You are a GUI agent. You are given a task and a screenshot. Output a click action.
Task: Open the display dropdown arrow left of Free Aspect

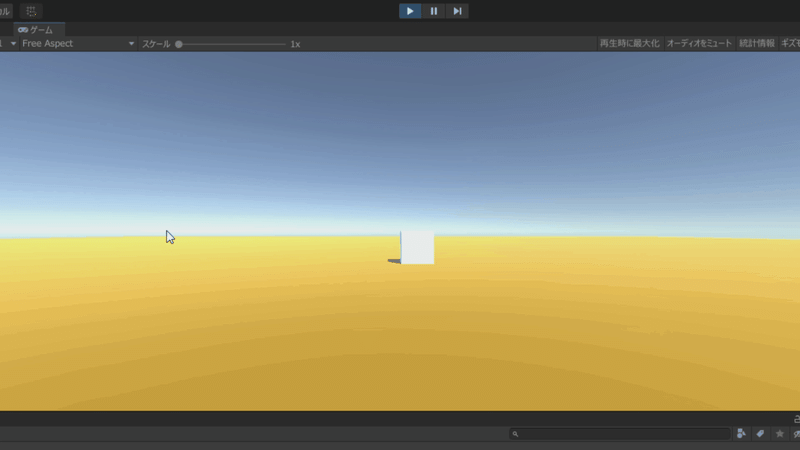point(13,44)
